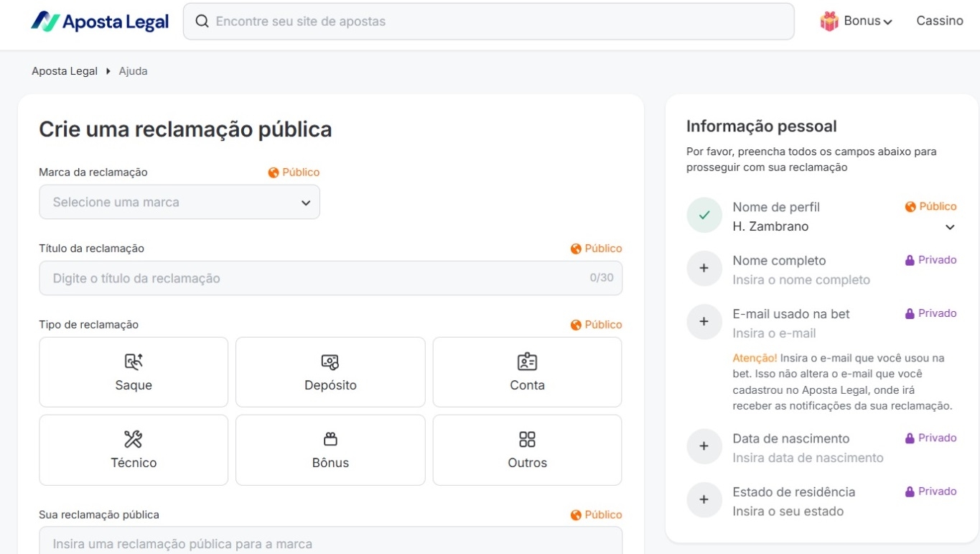Image resolution: width=980 pixels, height=554 pixels.
Task: Click plus icon beside Nome completo
Action: [704, 268]
